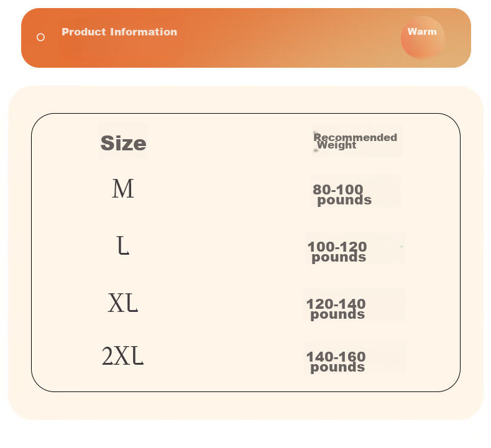The image size is (491, 448).
Task: Click the word Weight in the table header
Action: pos(336,145)
